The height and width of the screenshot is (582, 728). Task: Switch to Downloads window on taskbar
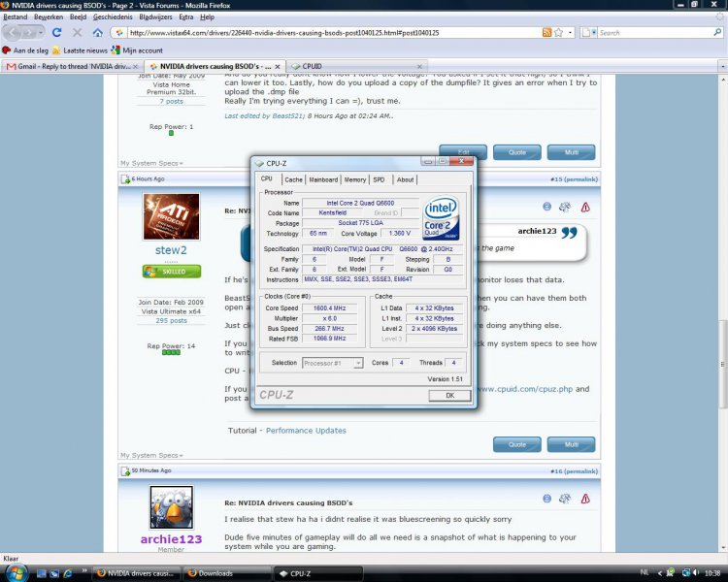[227, 573]
